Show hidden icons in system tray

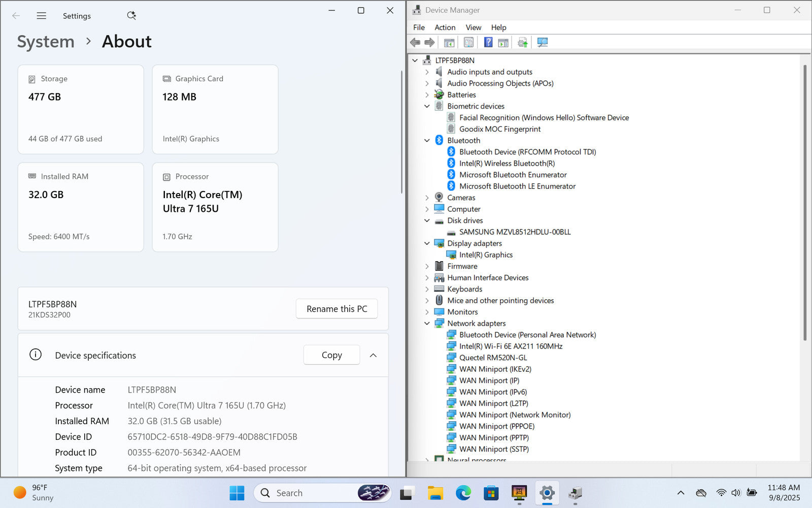tap(681, 493)
